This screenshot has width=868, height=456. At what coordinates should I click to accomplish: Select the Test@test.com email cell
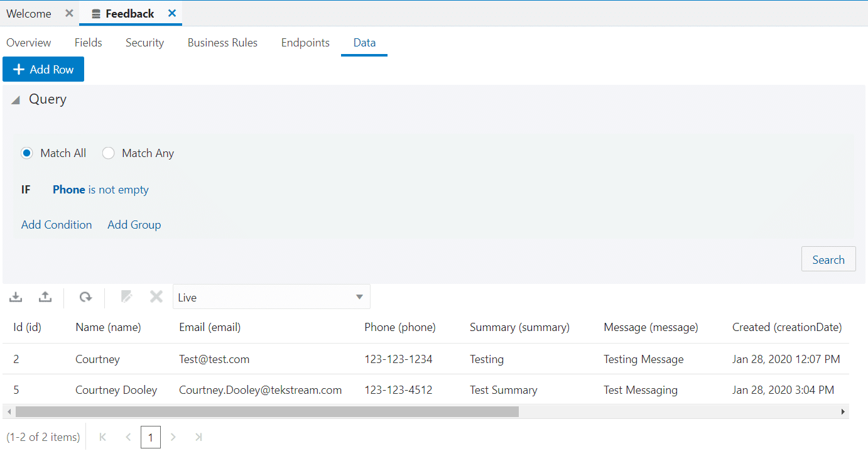tap(214, 359)
